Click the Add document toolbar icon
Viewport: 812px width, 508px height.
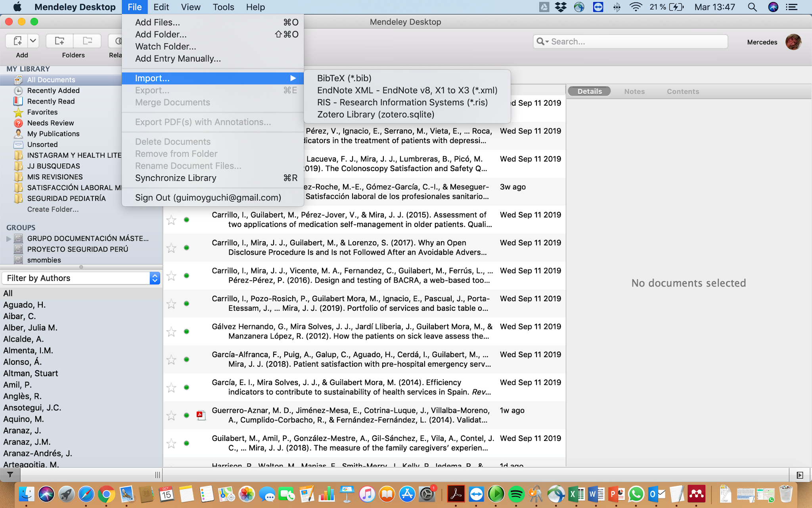[17, 41]
